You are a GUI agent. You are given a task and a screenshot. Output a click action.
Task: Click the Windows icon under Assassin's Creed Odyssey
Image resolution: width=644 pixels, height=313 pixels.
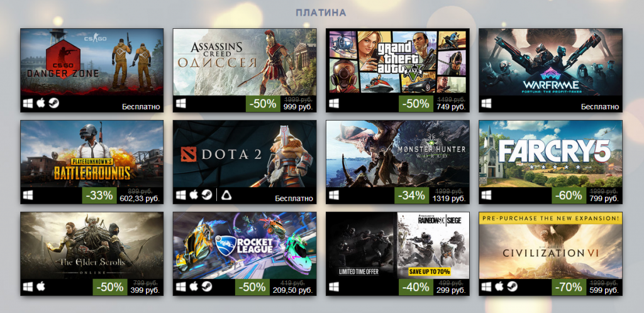[x=181, y=103]
